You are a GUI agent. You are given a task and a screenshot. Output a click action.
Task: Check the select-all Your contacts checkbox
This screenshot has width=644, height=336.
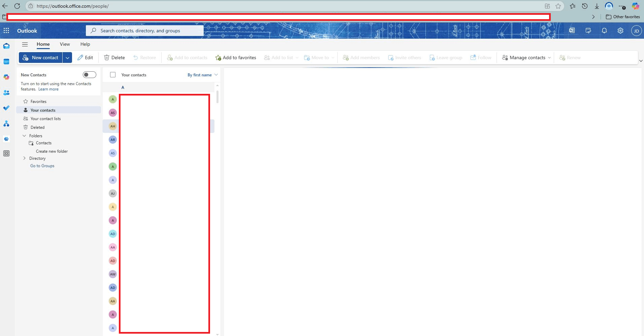(113, 75)
